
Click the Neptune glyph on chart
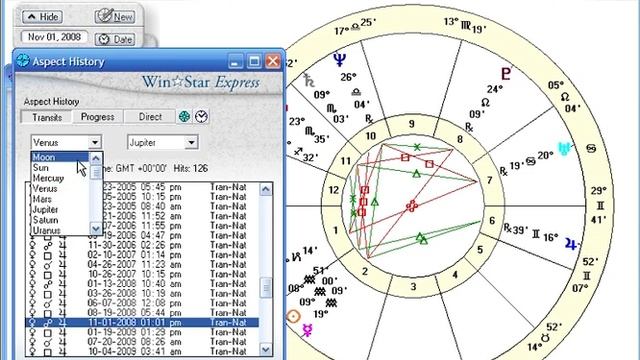point(339,60)
